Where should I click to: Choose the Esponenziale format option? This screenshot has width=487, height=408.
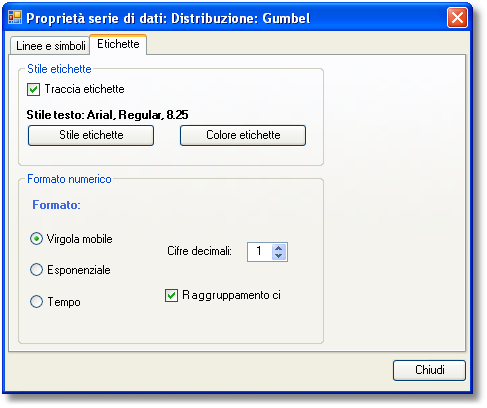click(36, 270)
